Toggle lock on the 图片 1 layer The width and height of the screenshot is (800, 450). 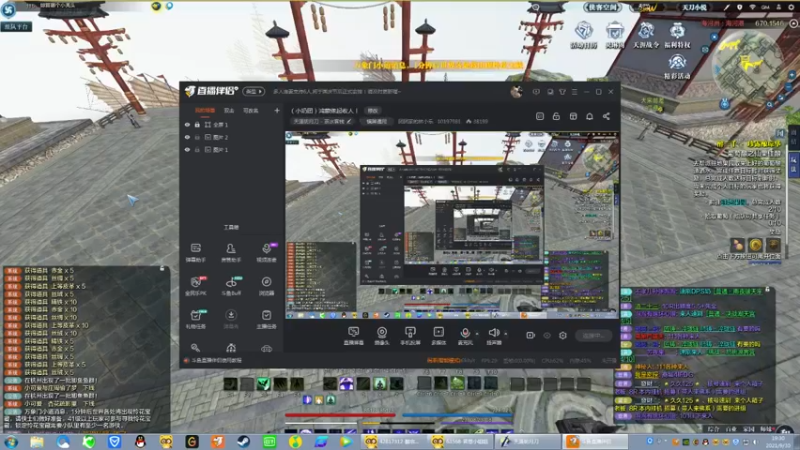coord(197,149)
